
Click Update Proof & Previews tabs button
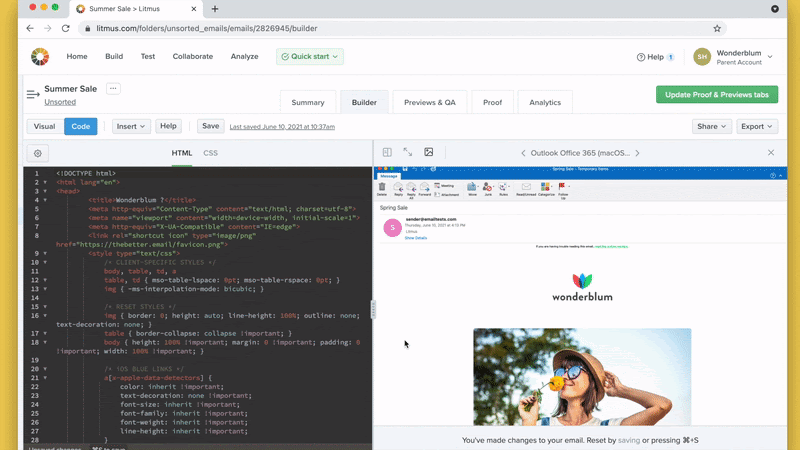717,94
